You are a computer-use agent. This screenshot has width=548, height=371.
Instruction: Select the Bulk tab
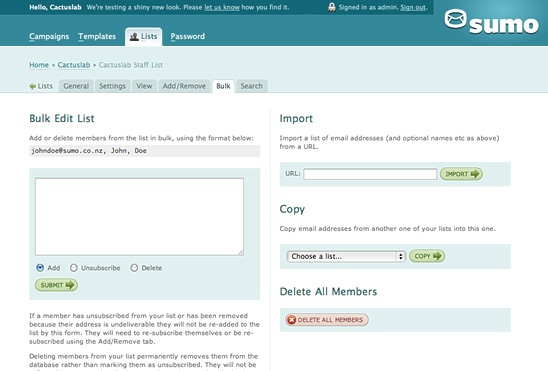[x=223, y=86]
